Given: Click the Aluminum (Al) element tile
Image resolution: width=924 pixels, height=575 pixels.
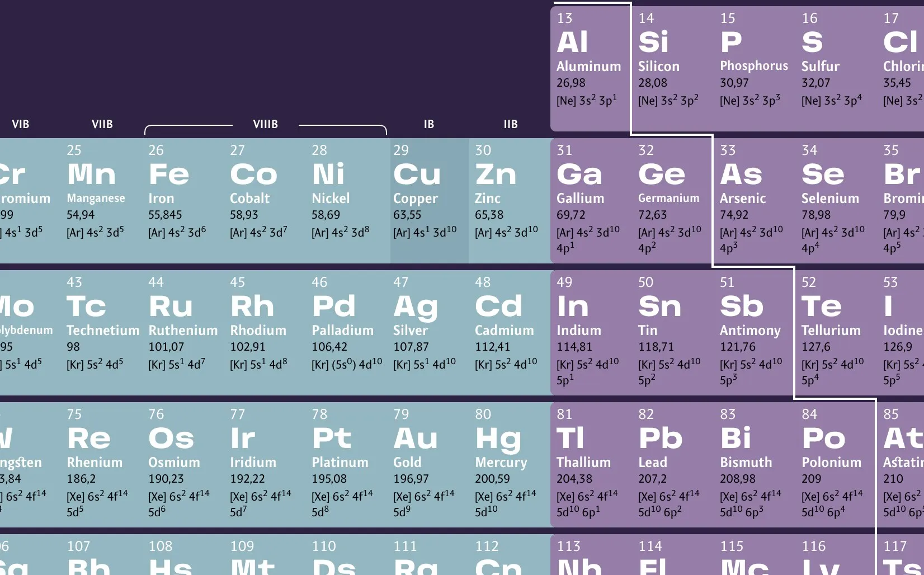Looking at the screenshot, I should 591,68.
